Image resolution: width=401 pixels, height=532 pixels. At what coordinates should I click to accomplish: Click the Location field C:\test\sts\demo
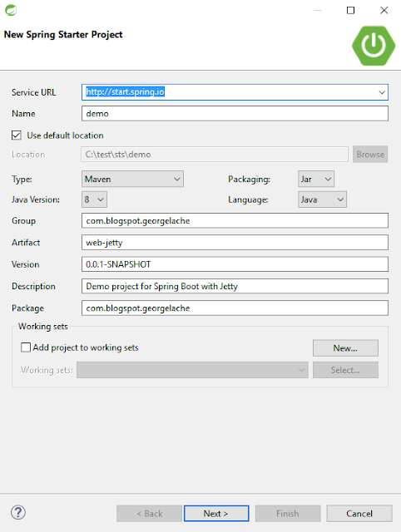click(x=215, y=155)
